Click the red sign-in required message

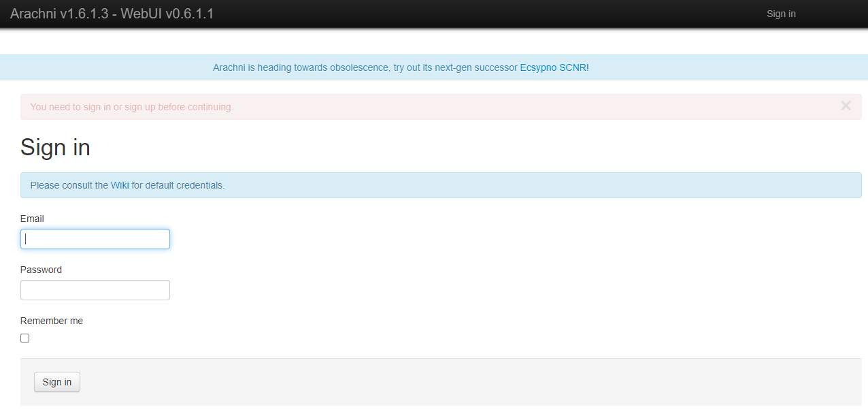tap(132, 107)
